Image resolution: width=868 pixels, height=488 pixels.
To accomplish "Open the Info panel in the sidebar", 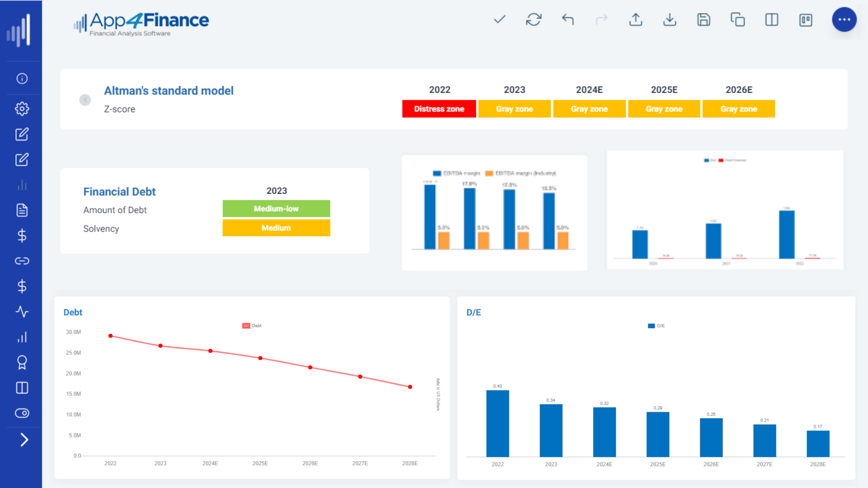I will click(x=22, y=79).
